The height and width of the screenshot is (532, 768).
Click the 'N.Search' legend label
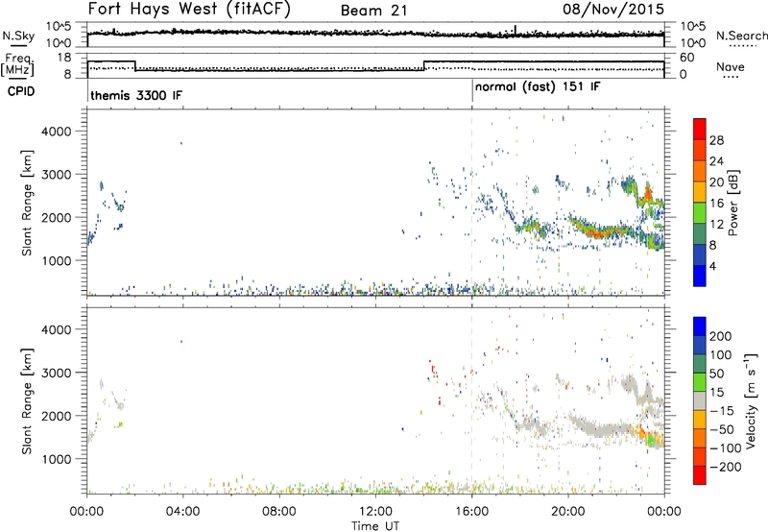pos(741,36)
